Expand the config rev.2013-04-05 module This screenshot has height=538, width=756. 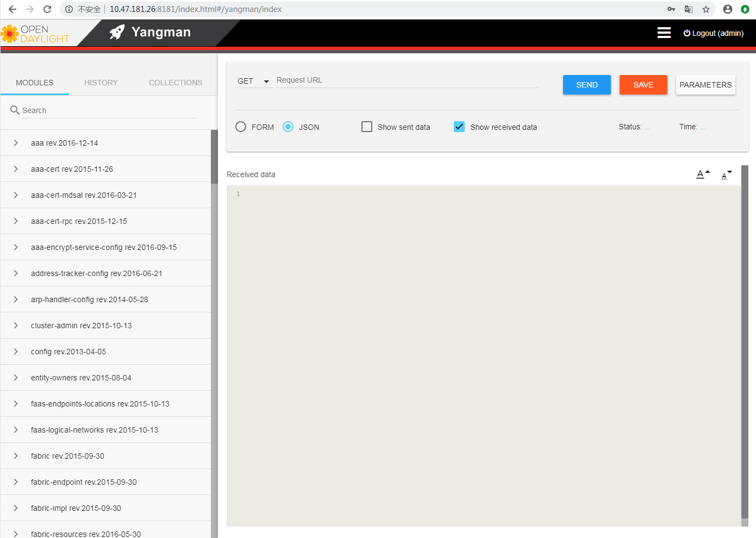[x=16, y=352]
